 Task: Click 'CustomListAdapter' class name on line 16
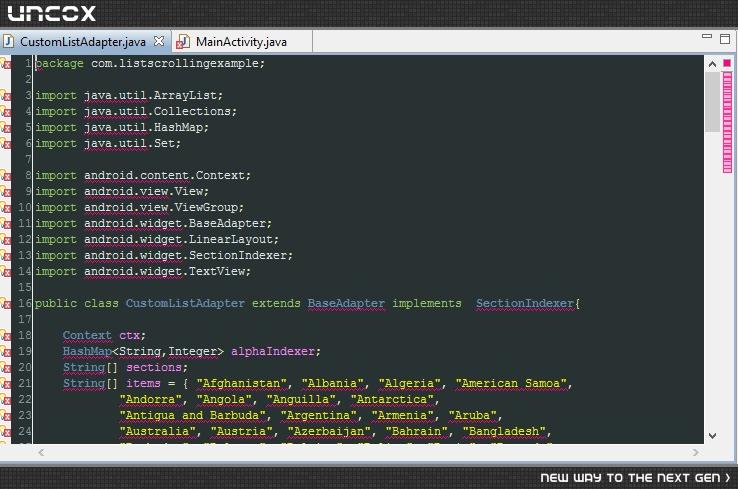pyautogui.click(x=185, y=304)
